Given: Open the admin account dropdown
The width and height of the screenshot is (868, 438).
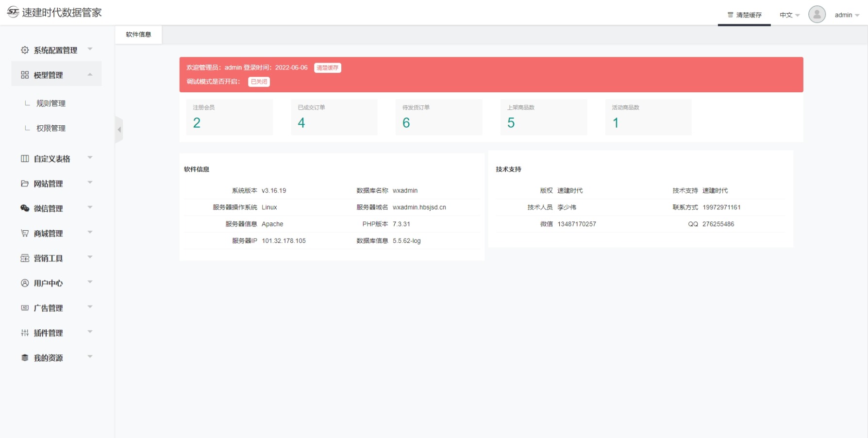Looking at the screenshot, I should point(847,15).
